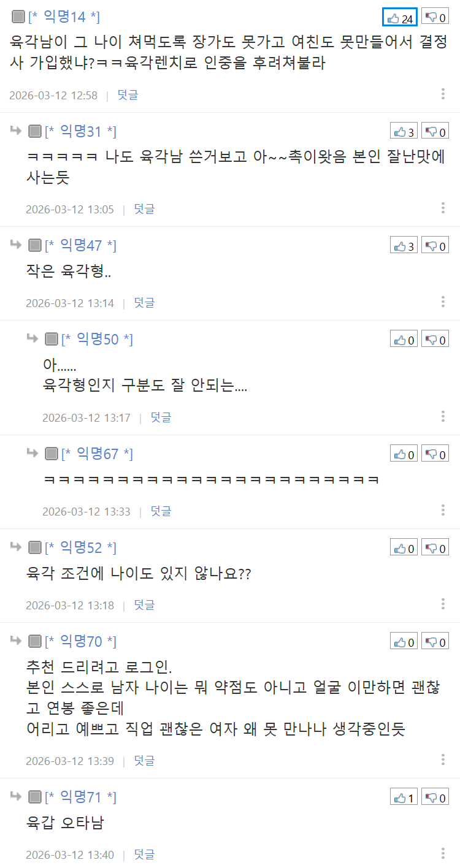Click thumbs-down on 익명67's comment
This screenshot has height=868, width=460.
coord(435,454)
